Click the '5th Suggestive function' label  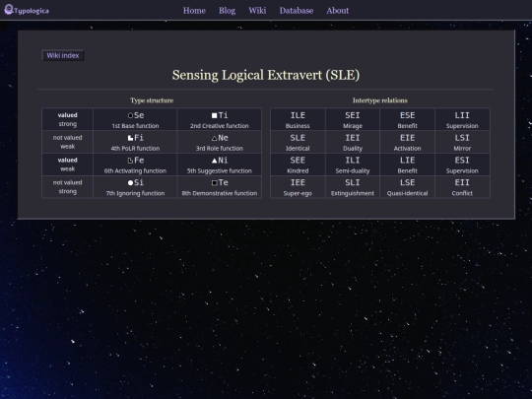pos(219,170)
